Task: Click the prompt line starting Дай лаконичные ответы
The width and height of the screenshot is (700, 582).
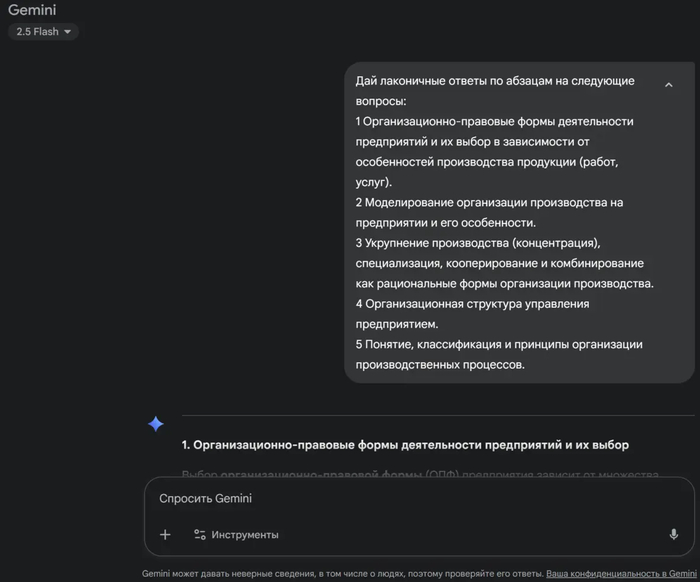Action: tap(495, 81)
